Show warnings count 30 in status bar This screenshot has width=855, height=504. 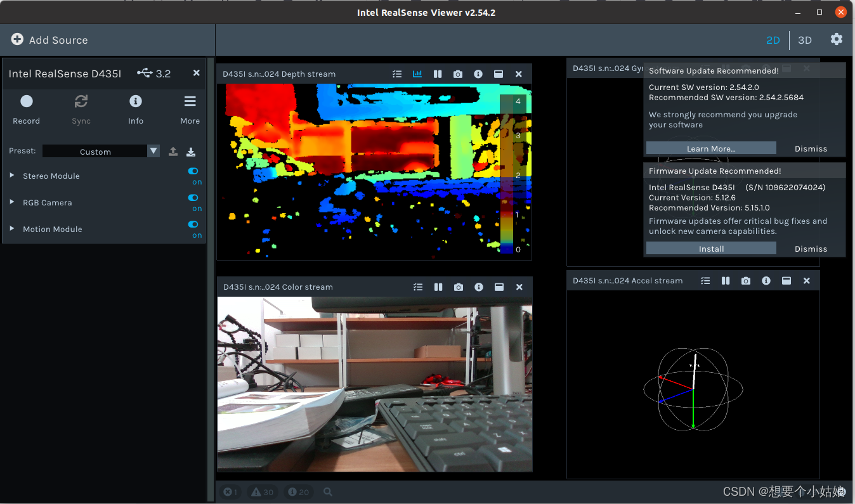coord(263,492)
